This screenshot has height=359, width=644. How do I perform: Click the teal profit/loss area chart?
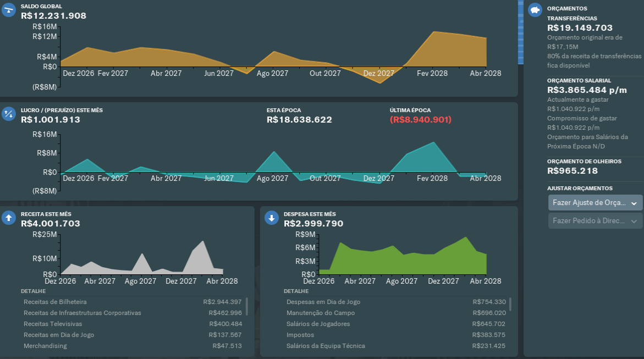pos(273,162)
